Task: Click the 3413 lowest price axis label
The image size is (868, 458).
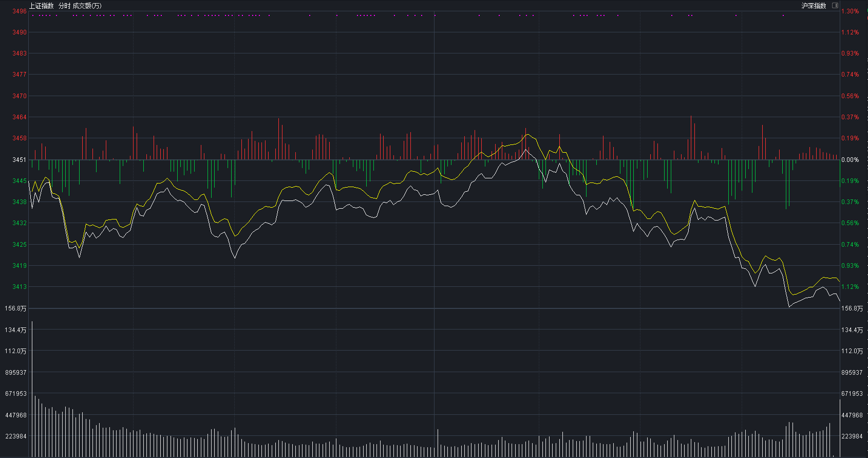Action: 20,287
